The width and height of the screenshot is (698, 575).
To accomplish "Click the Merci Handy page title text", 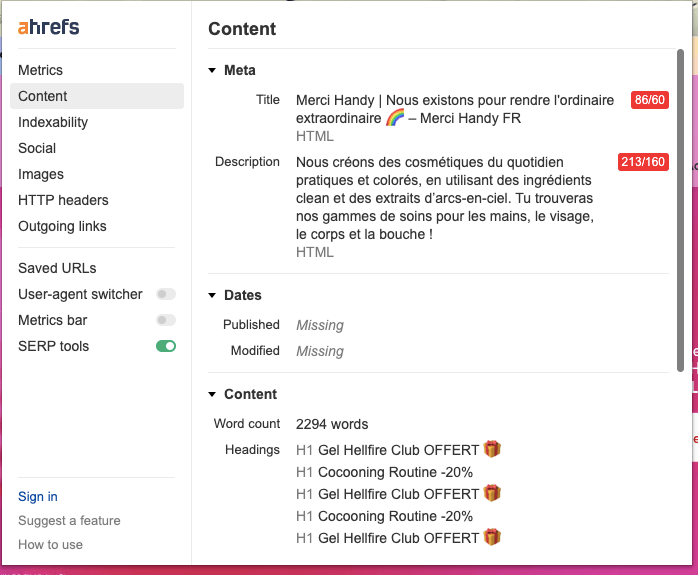I will (455, 109).
